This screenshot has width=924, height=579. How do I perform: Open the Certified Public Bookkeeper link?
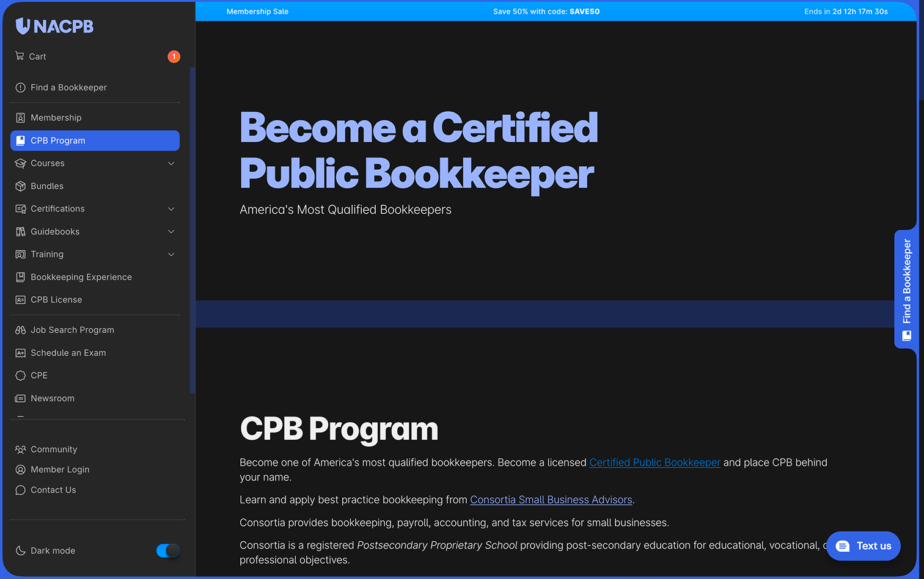tap(654, 462)
